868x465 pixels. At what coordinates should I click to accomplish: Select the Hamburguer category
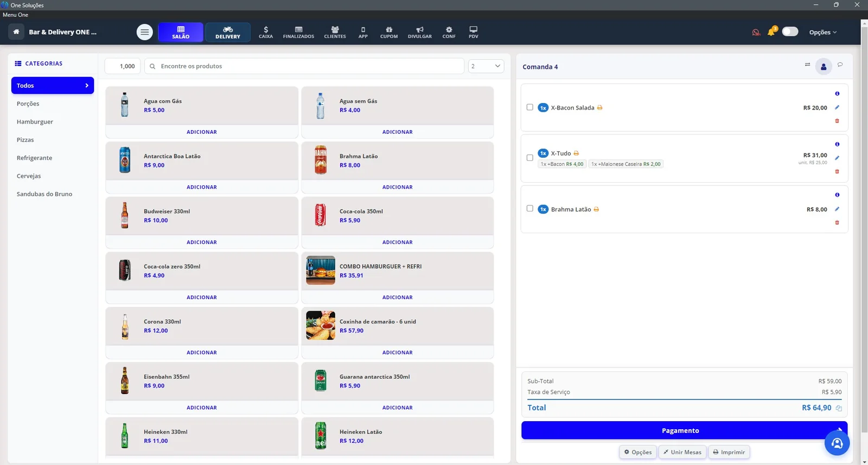[35, 122]
